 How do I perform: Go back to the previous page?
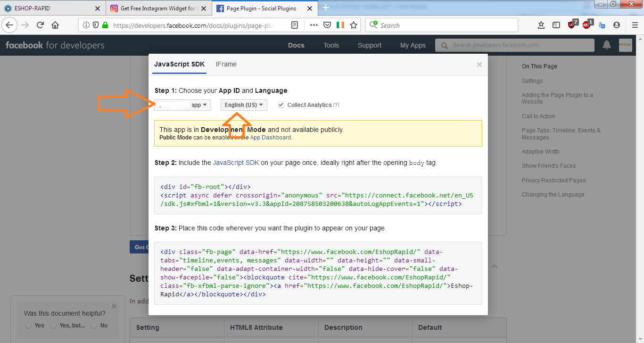pyautogui.click(x=10, y=25)
